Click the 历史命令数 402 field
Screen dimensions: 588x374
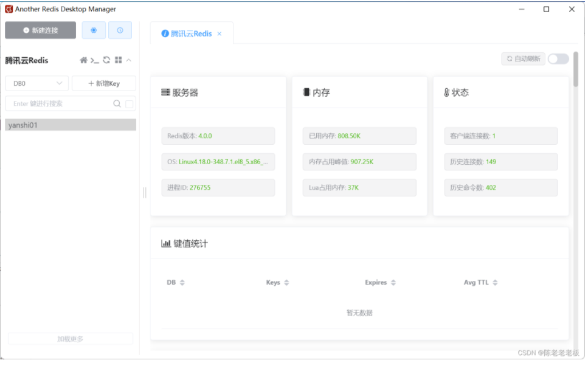point(501,187)
